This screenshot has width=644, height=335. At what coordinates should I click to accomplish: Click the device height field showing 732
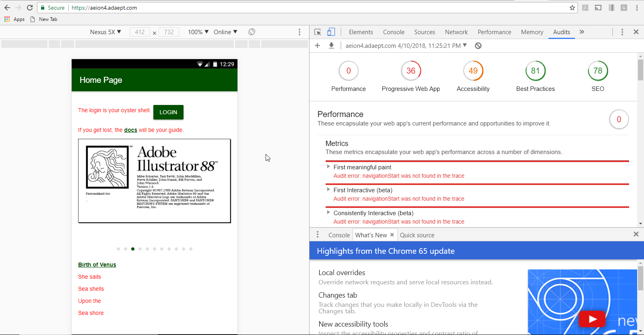click(169, 32)
